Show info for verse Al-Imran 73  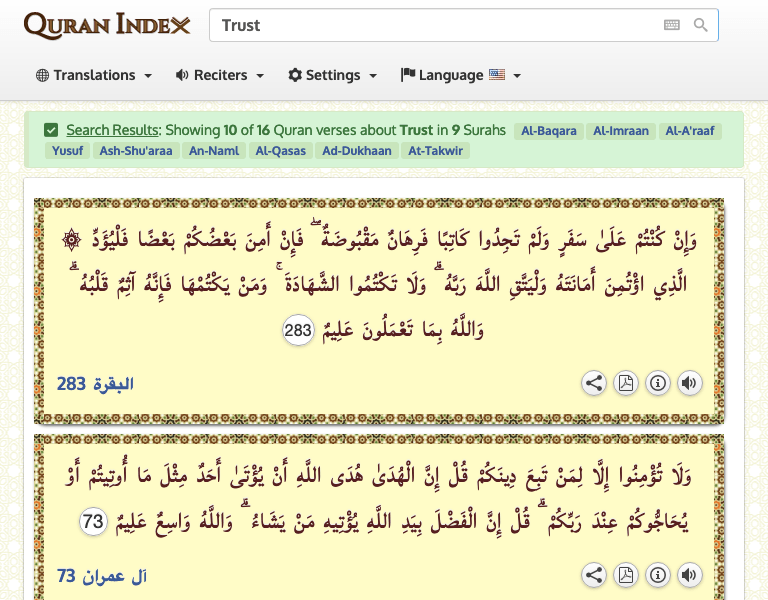657,575
